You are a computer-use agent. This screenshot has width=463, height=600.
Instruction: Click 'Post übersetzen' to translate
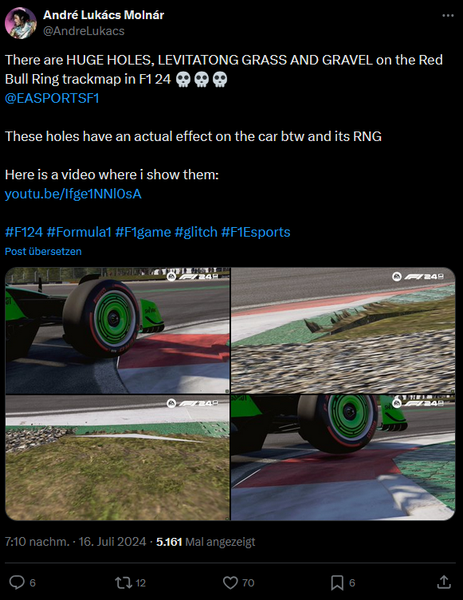point(43,251)
